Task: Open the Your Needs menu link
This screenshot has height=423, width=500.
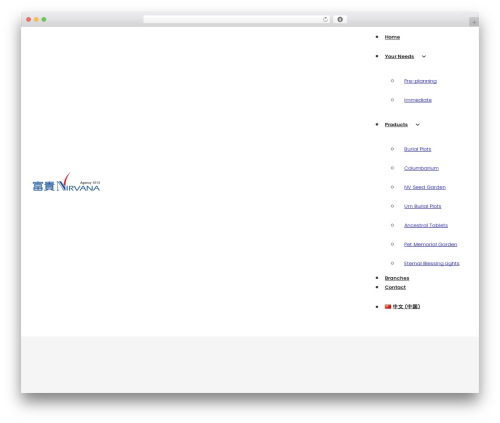Action: (399, 56)
